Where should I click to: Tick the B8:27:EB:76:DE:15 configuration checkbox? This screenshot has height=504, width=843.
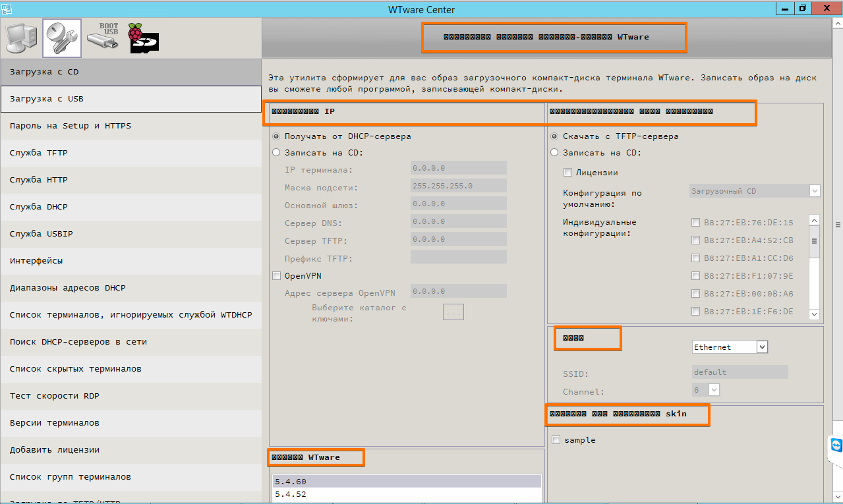tap(695, 223)
